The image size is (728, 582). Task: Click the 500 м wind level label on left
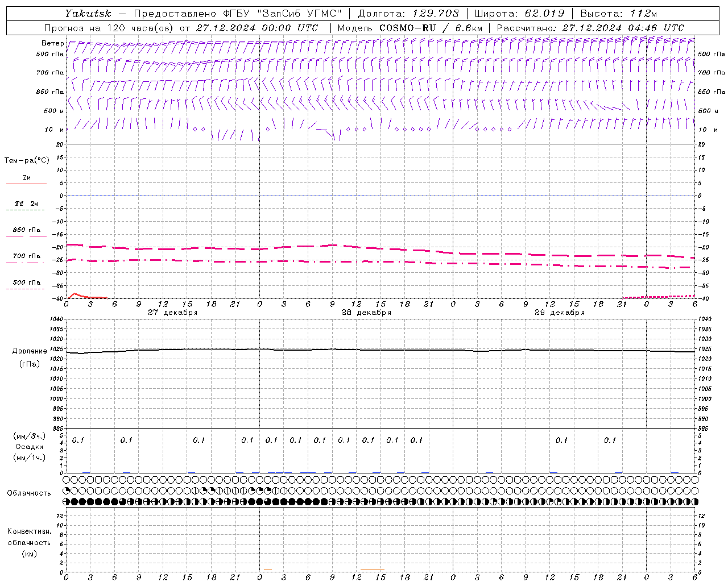coord(51,111)
